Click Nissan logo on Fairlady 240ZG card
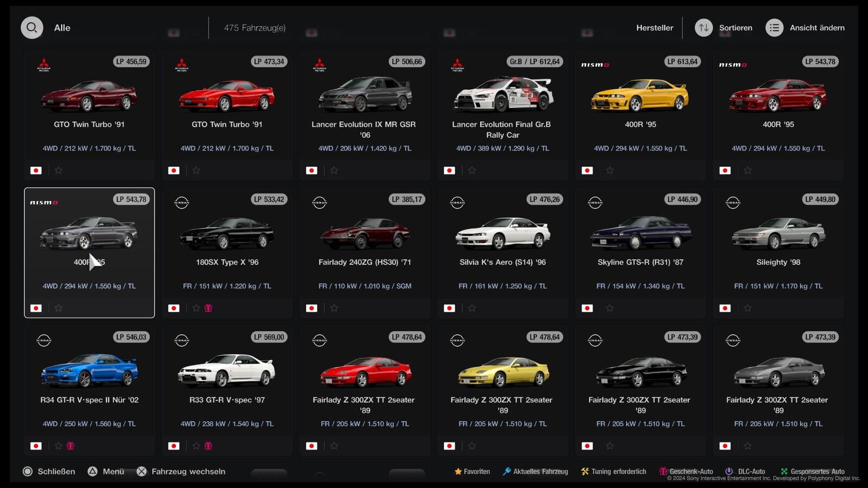Screen dimensions: 868x488 click(x=320, y=203)
